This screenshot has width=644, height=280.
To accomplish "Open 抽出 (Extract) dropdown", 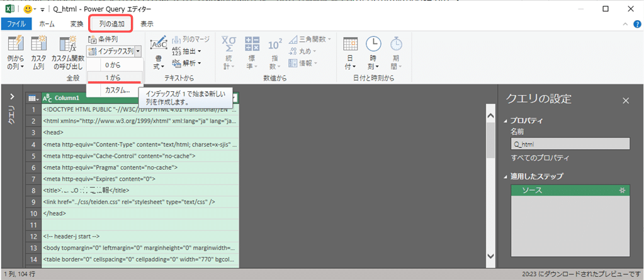I will click(x=186, y=52).
